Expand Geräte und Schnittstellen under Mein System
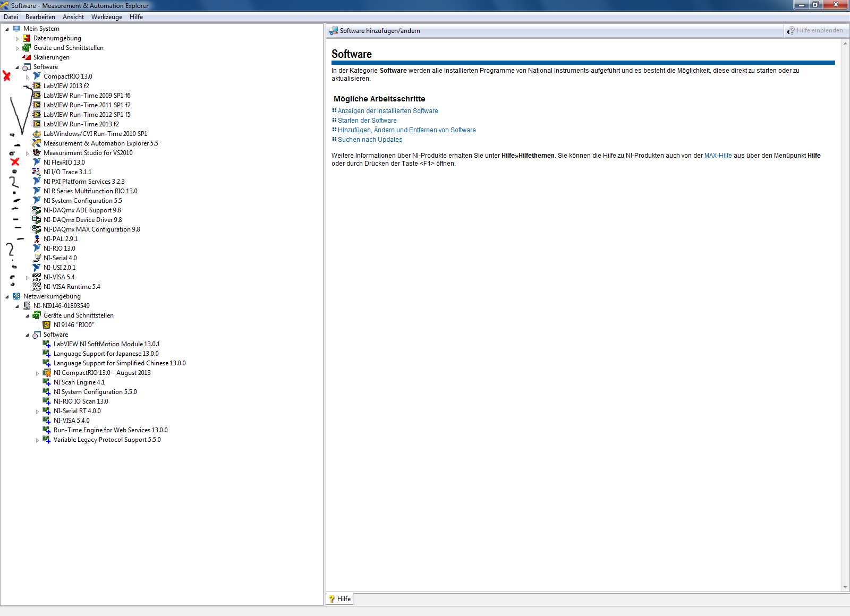 coord(17,48)
